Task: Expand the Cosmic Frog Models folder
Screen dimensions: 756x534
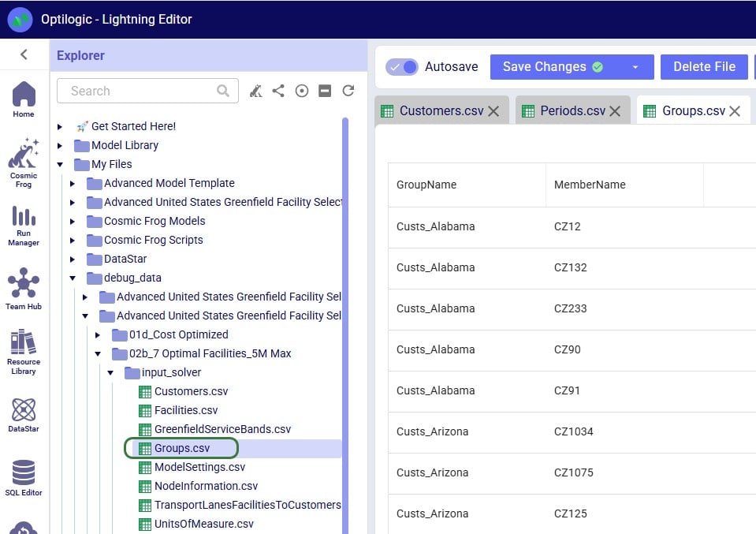Action: 73,222
